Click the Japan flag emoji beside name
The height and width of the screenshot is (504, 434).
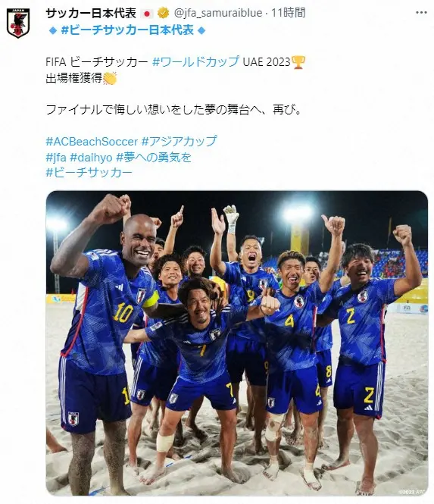click(147, 14)
